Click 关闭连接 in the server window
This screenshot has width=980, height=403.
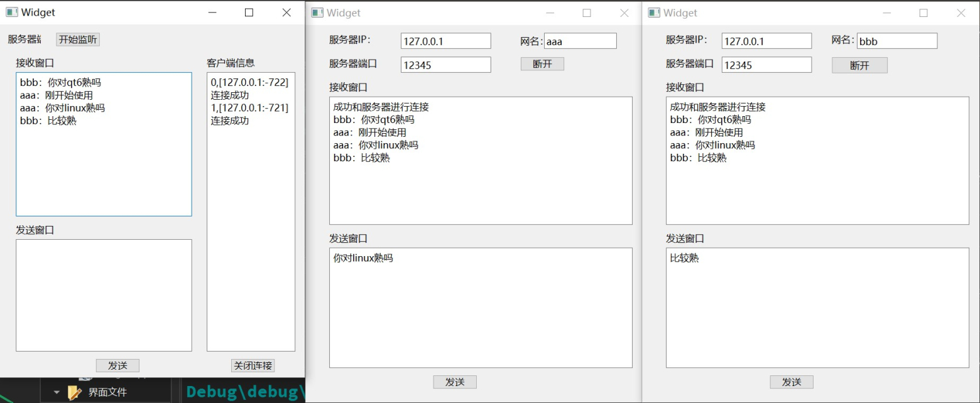pos(253,365)
